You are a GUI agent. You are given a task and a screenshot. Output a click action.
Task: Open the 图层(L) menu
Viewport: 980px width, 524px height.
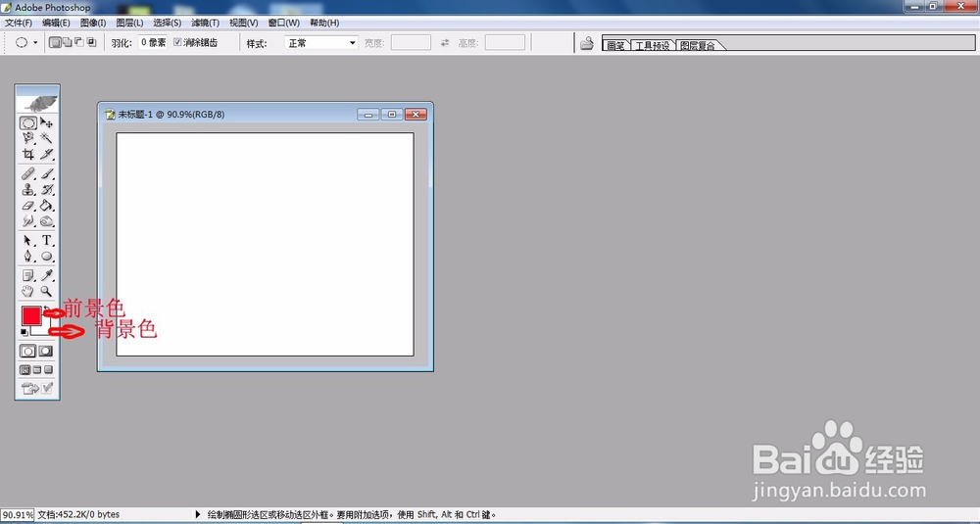point(129,23)
